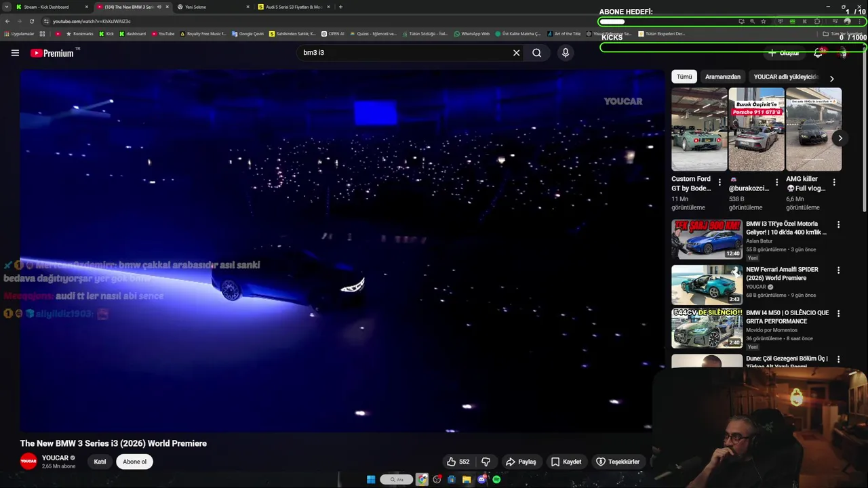This screenshot has width=868, height=488.
Task: Open options menu for Dune video
Action: pos(838,359)
